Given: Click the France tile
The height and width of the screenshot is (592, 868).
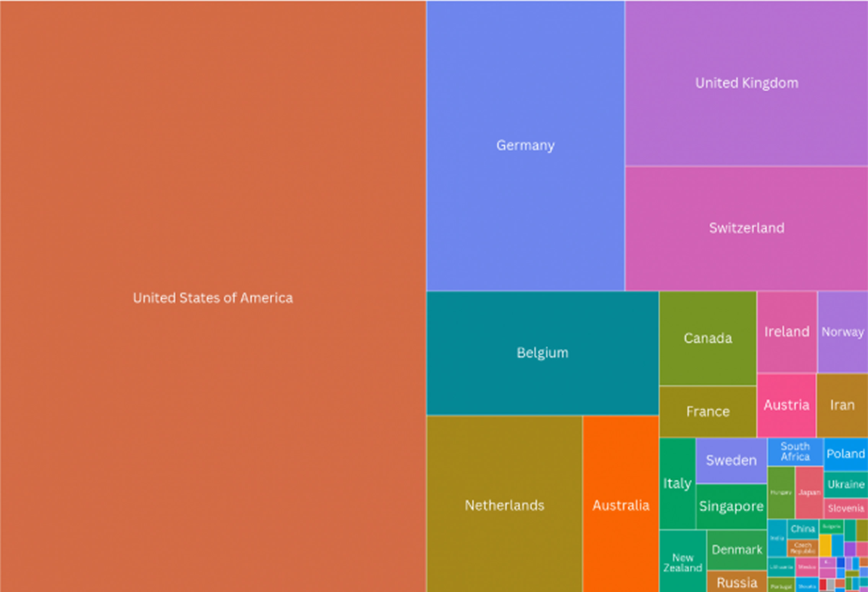Looking at the screenshot, I should coord(708,411).
